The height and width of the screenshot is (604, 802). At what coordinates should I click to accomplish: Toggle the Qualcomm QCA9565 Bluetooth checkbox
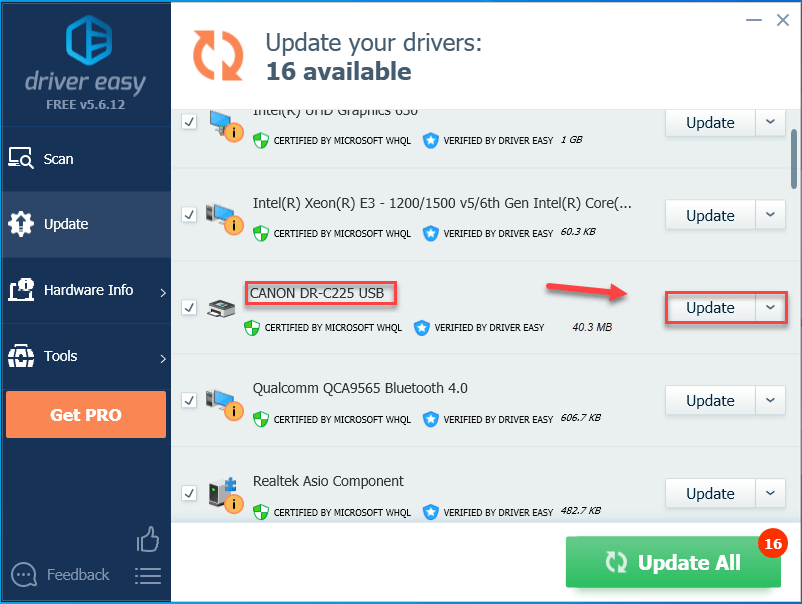[189, 400]
